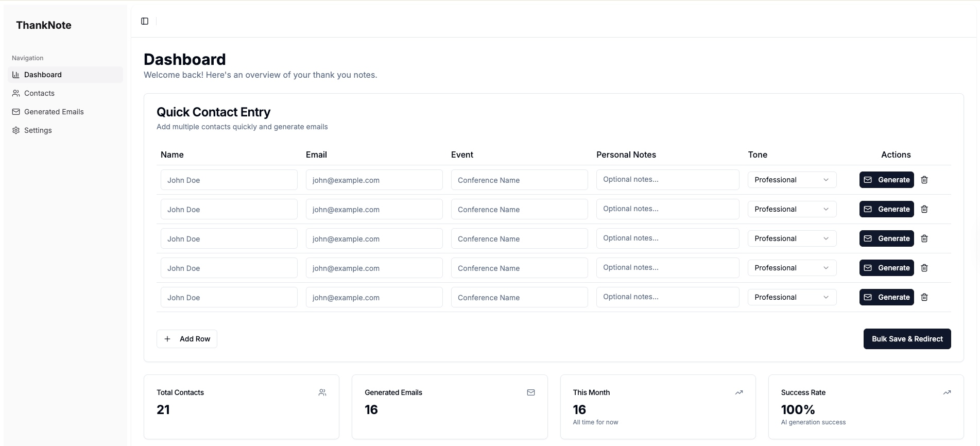Image resolution: width=980 pixels, height=446 pixels.
Task: Expand the third row Tone dropdown
Action: [792, 238]
